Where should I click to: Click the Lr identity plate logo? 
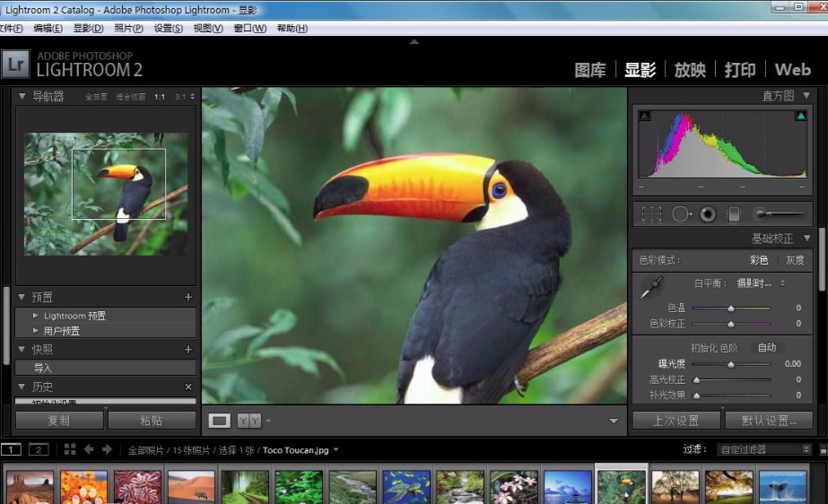[14, 65]
